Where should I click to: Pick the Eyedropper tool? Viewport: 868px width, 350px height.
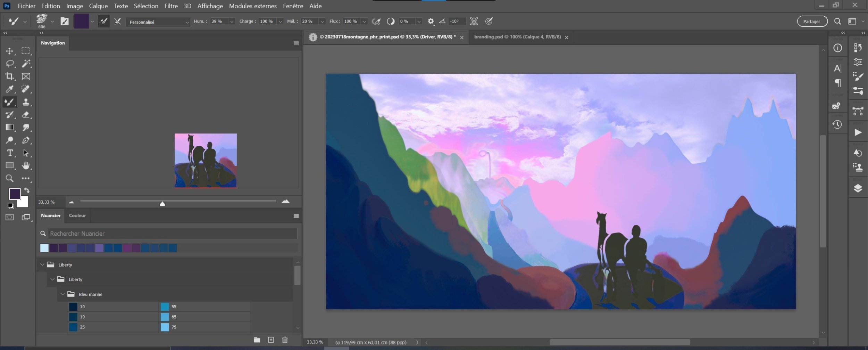(x=9, y=89)
